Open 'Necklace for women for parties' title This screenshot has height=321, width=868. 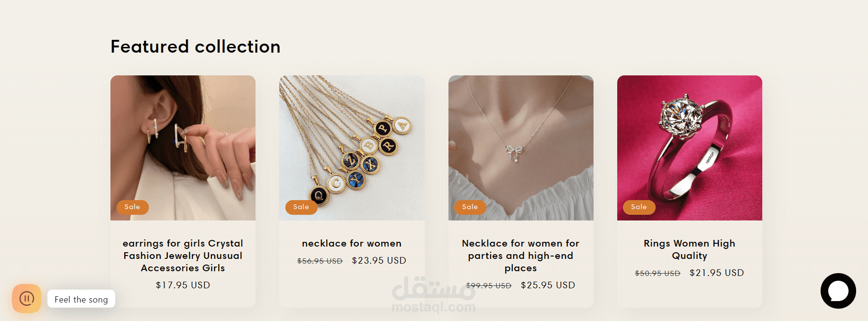click(521, 256)
